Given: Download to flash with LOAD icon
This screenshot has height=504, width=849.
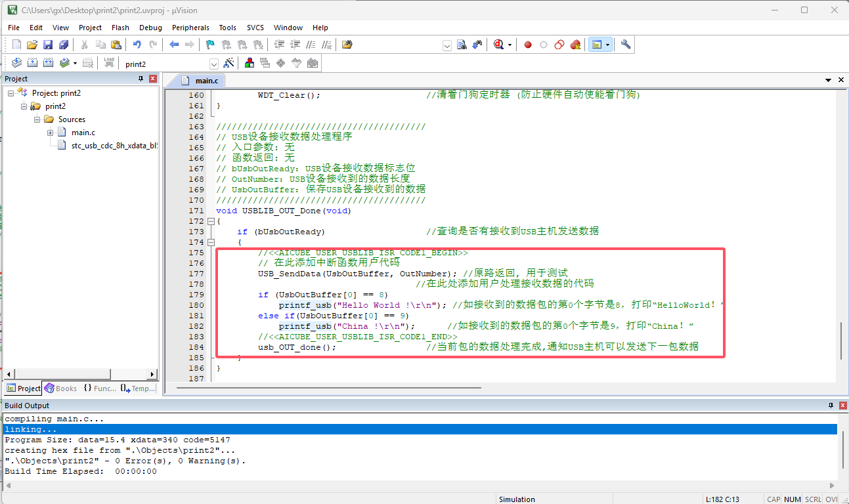Looking at the screenshot, I should (x=110, y=63).
